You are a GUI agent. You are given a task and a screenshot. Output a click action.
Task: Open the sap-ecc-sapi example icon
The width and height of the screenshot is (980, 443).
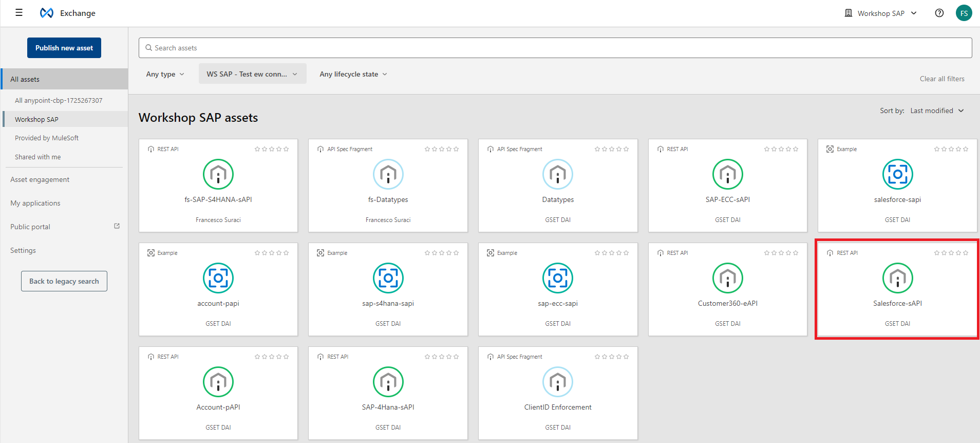tap(558, 278)
